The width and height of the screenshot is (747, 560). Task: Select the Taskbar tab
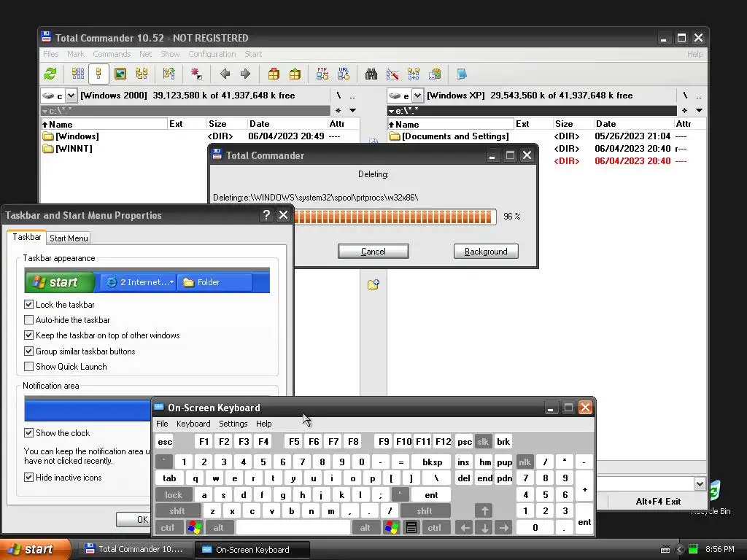[x=27, y=237]
